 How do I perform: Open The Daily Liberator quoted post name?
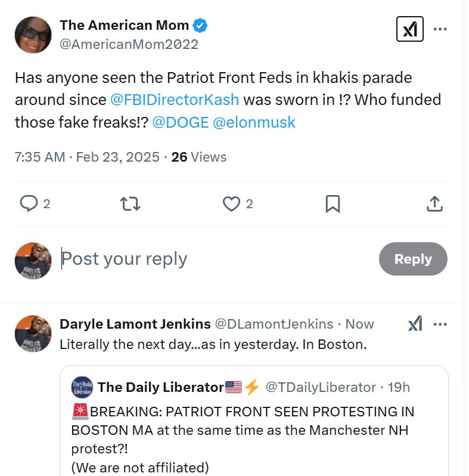pyautogui.click(x=161, y=387)
